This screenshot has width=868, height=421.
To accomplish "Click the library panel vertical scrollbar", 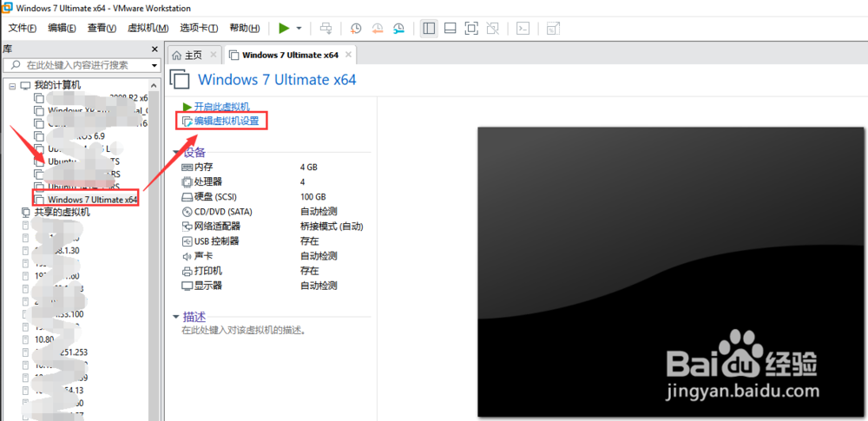I will [155, 249].
